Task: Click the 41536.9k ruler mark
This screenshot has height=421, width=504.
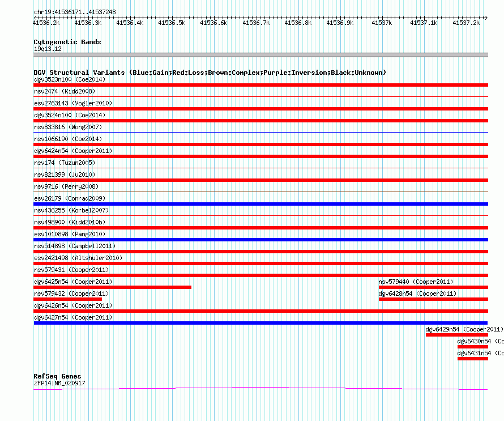Action: tap(340, 23)
